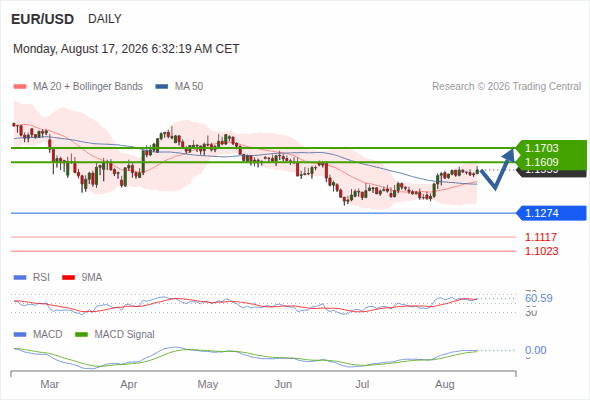Click the Aug marker on time axis
The width and height of the screenshot is (590, 400).
pyautogui.click(x=445, y=384)
